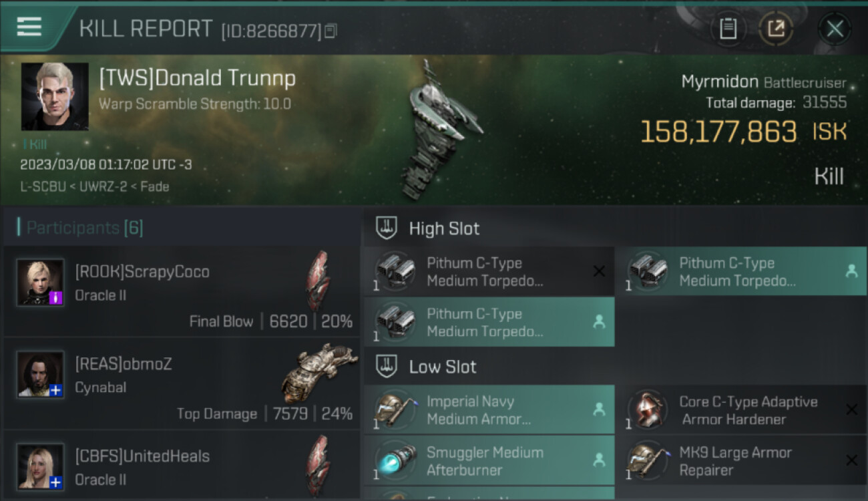
Task: Open the hamburger menu
Action: coord(29,27)
